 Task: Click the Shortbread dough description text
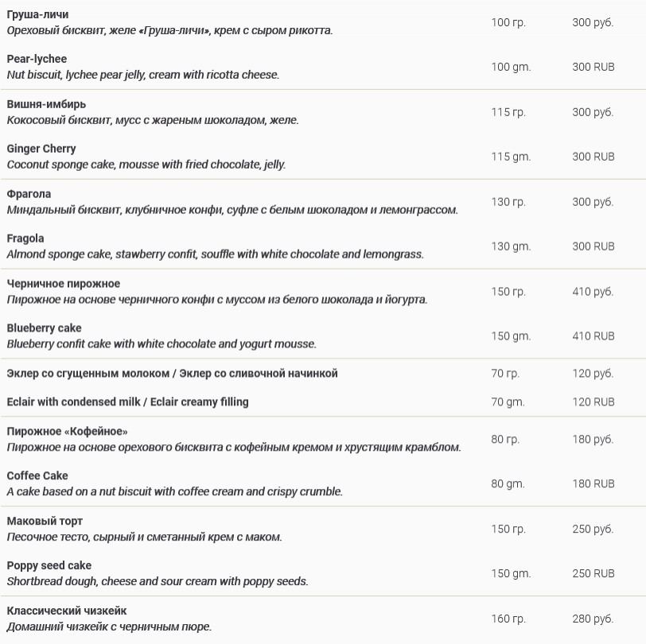point(158,581)
